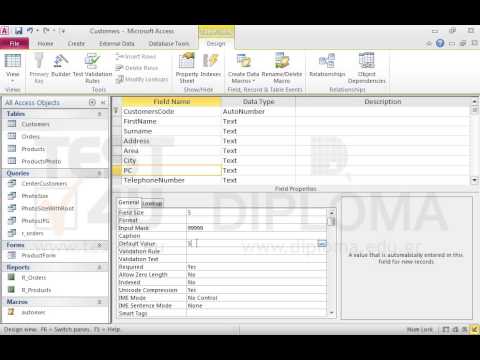Click Field Name column header
This screenshot has height=360, width=480.
(171, 102)
